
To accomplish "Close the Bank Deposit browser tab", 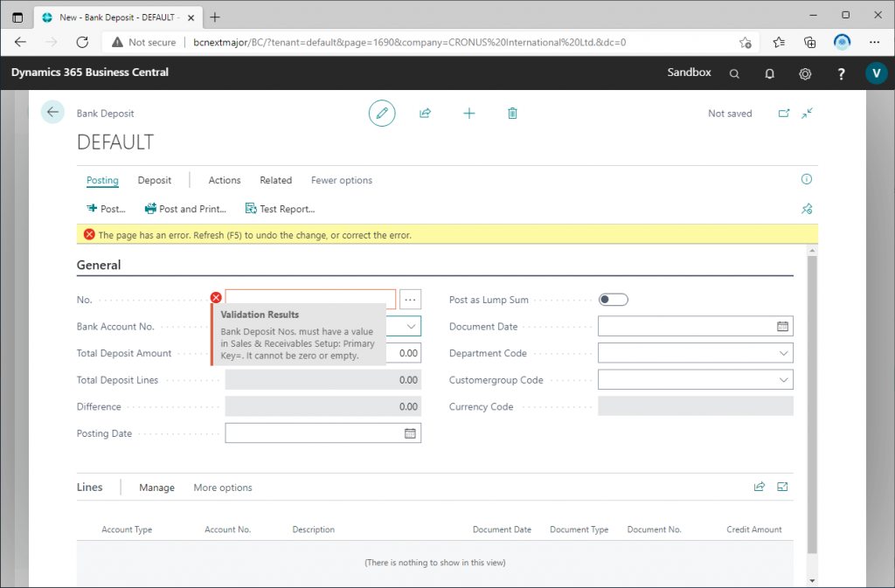I will (x=191, y=17).
